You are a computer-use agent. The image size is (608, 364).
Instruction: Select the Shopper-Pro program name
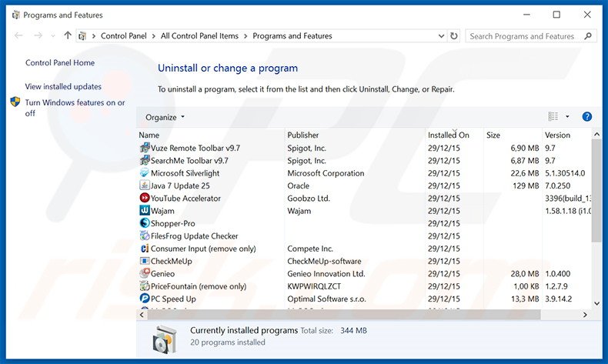pyautogui.click(x=173, y=223)
